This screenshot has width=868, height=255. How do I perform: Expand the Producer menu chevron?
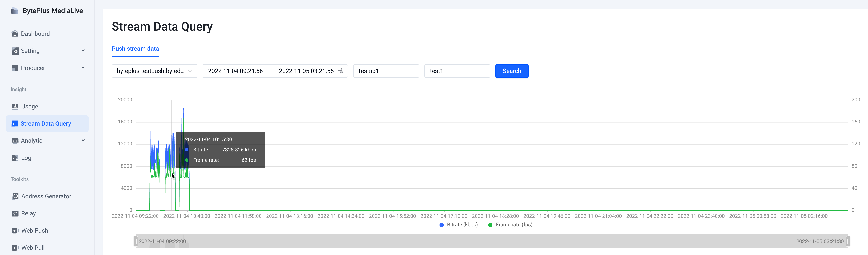(83, 68)
